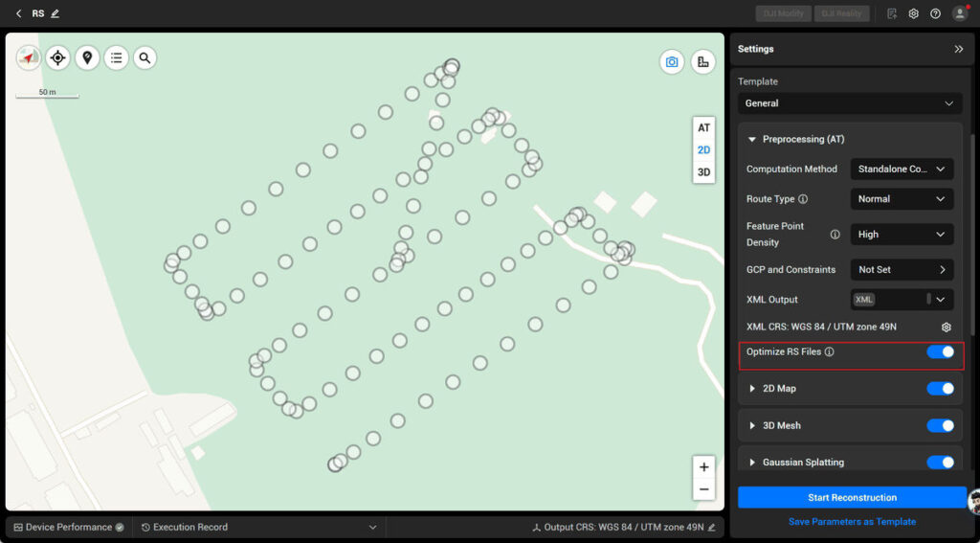Show info for Route Type
The width and height of the screenshot is (980, 543).
[803, 199]
